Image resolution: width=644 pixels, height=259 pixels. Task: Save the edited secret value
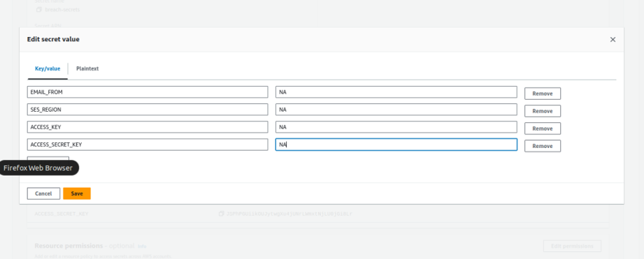click(x=77, y=193)
